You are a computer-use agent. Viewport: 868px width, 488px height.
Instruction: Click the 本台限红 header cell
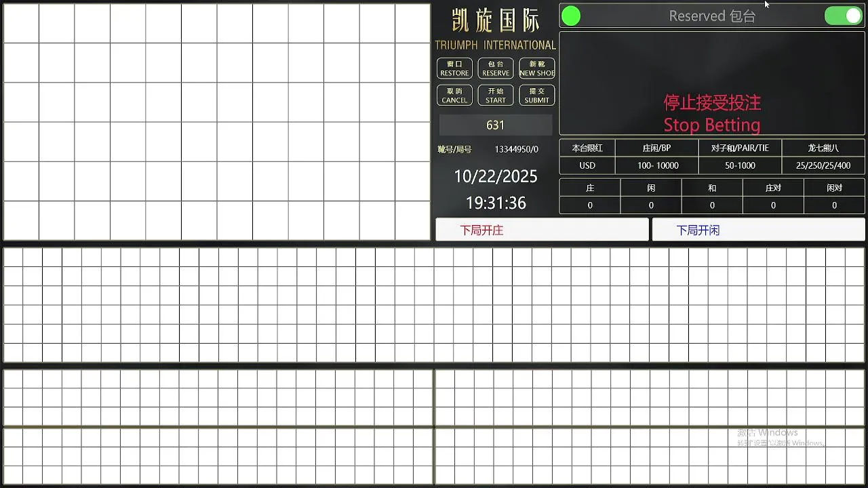coord(587,148)
